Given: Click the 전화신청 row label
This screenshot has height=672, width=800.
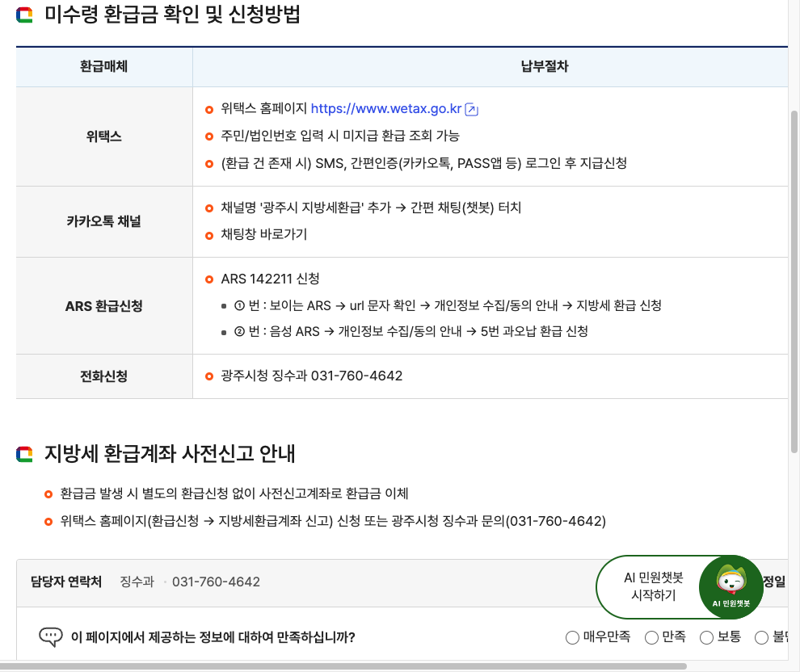Looking at the screenshot, I should (104, 376).
